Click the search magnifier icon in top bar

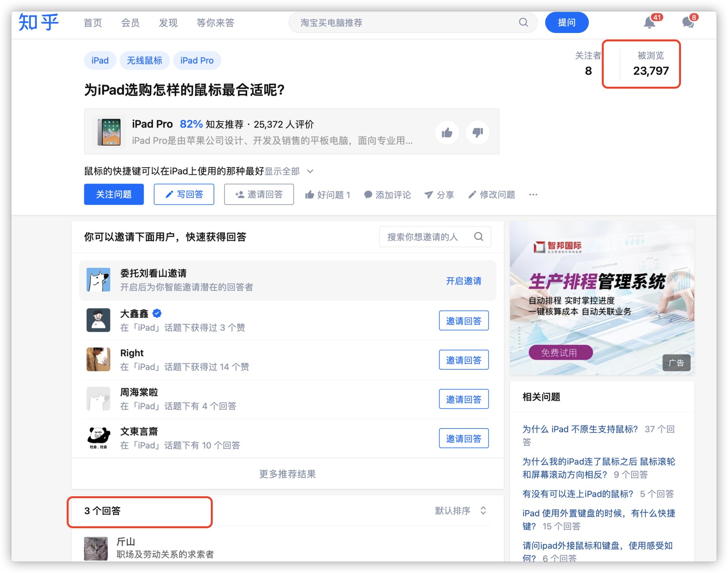point(523,22)
